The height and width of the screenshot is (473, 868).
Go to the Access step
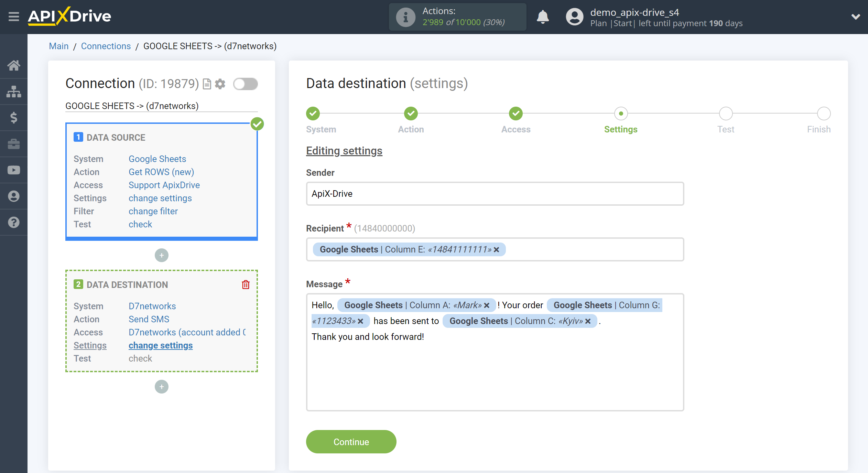pyautogui.click(x=516, y=114)
